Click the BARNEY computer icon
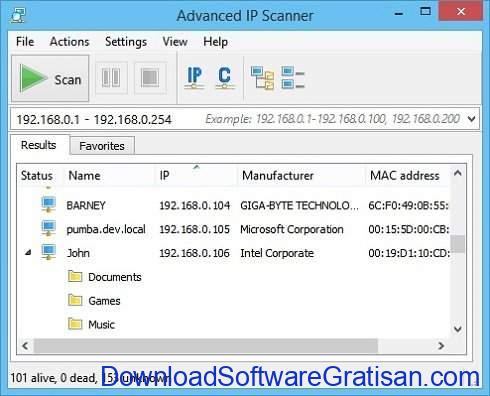 click(49, 204)
